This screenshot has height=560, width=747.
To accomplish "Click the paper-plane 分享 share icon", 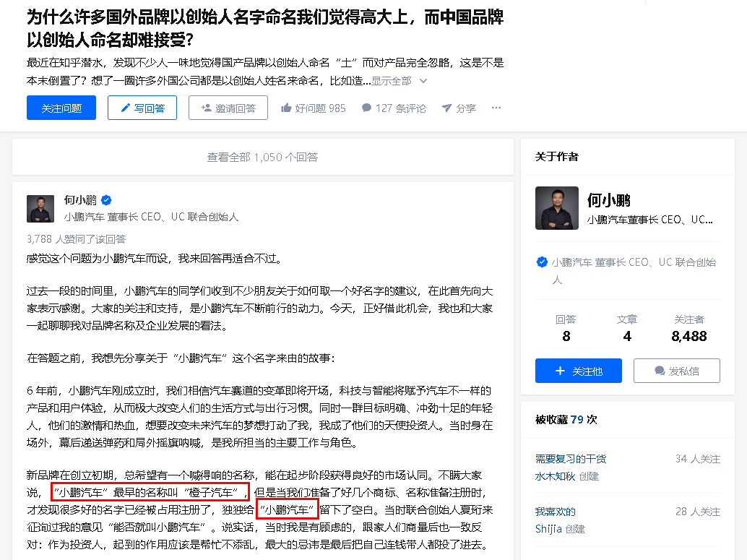I will click(x=446, y=108).
